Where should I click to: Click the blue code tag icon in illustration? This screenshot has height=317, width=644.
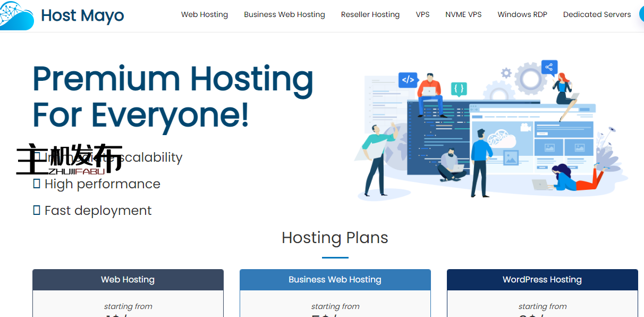[x=408, y=80]
